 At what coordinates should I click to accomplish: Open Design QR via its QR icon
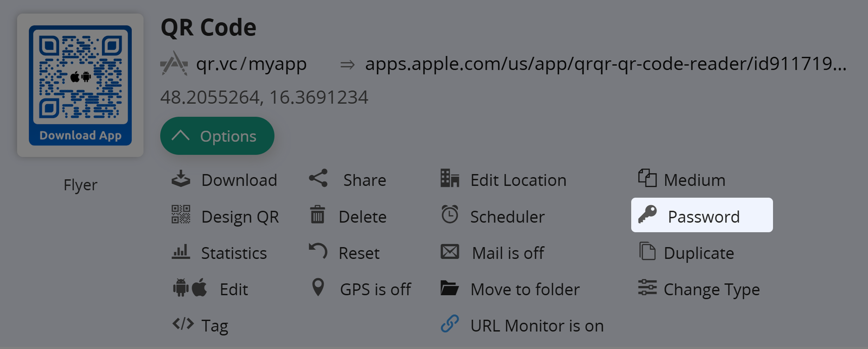click(181, 215)
